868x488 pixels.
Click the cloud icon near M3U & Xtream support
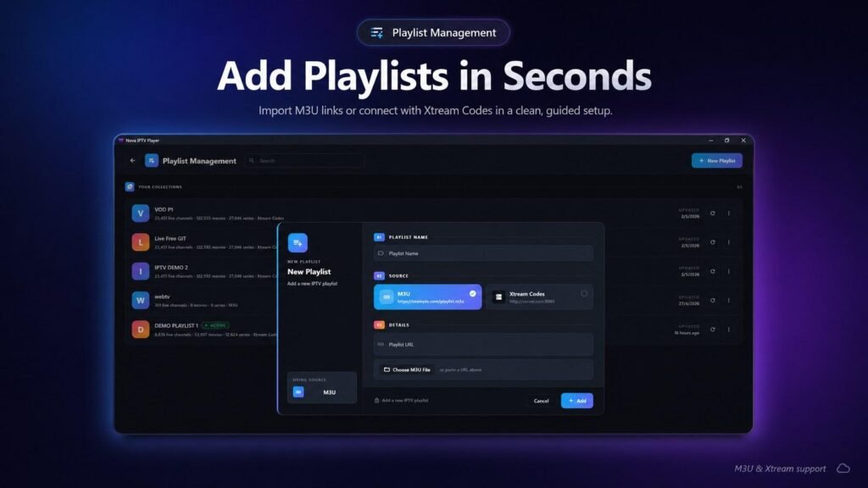[843, 469]
